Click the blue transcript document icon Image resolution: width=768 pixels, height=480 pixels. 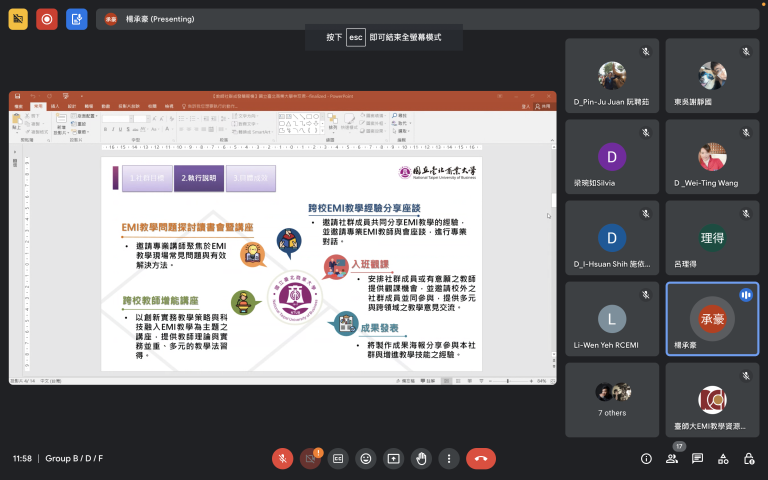[76, 18]
